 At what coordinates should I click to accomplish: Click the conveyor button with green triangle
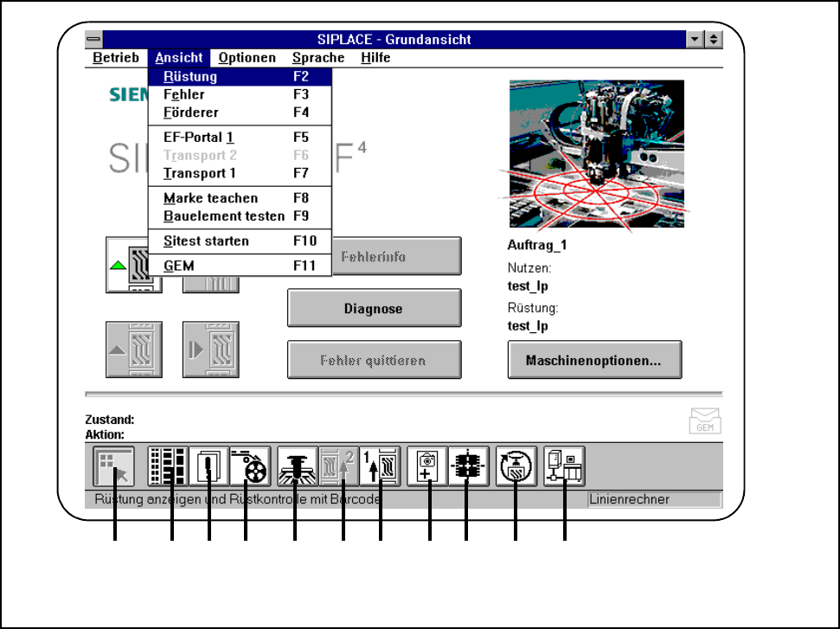127,266
